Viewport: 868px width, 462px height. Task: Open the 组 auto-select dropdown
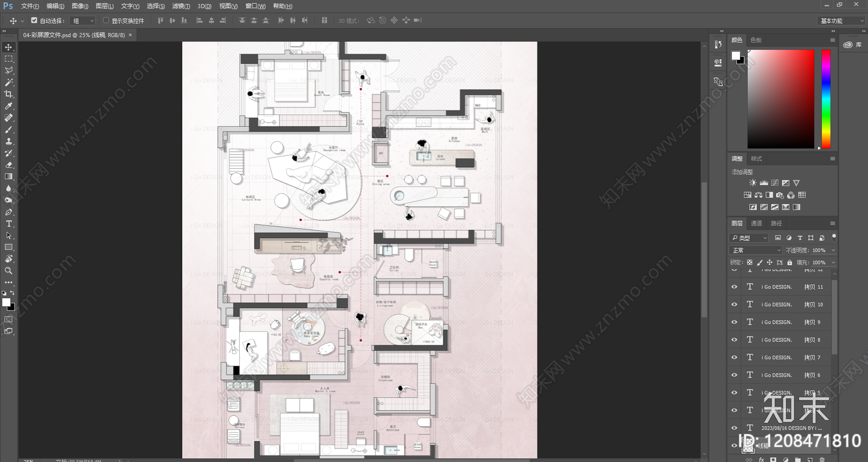click(83, 21)
